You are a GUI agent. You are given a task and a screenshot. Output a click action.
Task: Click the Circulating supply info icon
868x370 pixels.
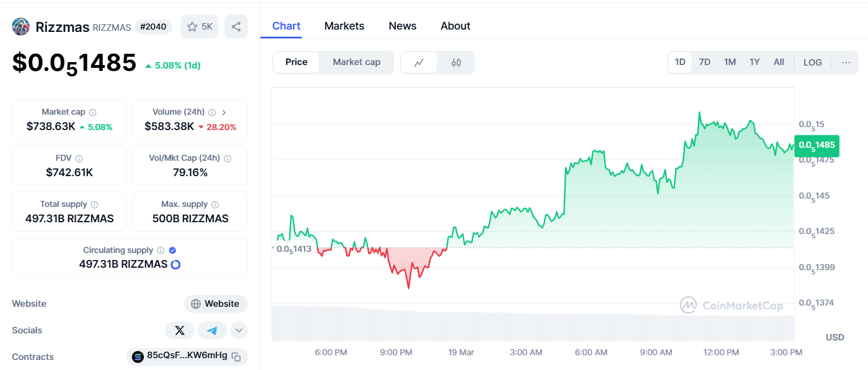tap(161, 251)
